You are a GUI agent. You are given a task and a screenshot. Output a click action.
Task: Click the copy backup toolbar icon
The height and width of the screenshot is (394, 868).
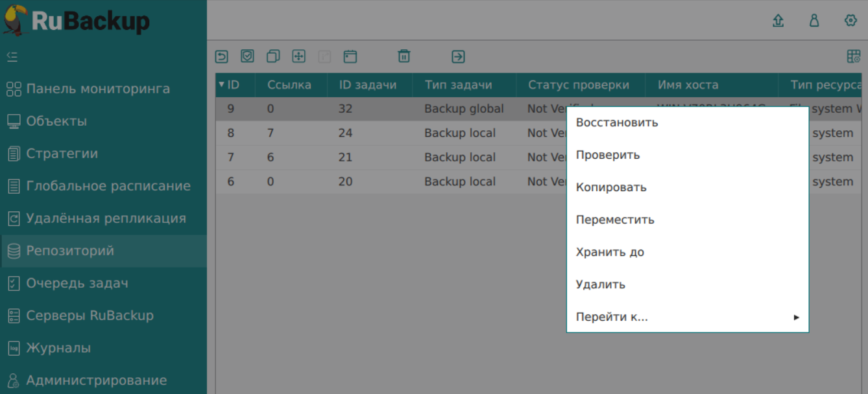(x=273, y=57)
